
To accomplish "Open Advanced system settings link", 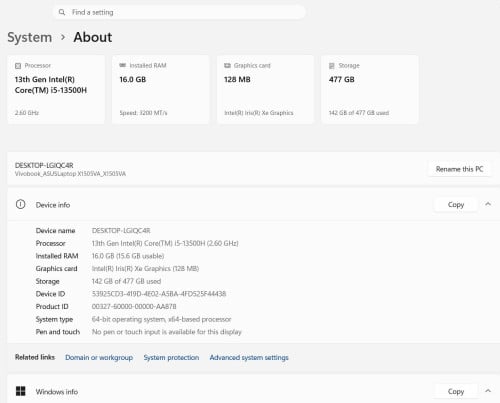I will 249,357.
